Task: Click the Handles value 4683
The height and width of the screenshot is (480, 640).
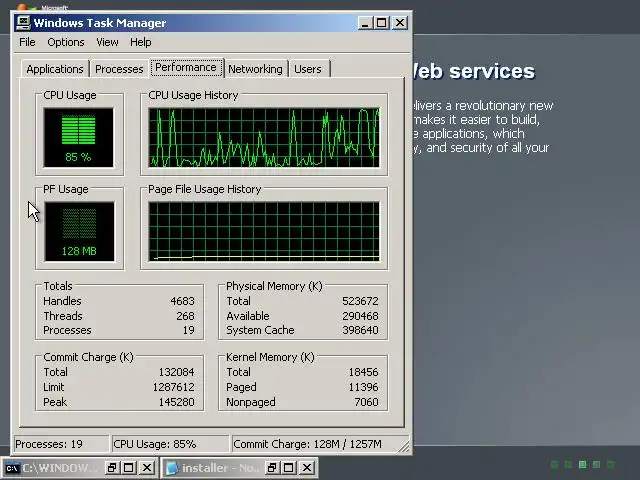Action: (x=182, y=301)
